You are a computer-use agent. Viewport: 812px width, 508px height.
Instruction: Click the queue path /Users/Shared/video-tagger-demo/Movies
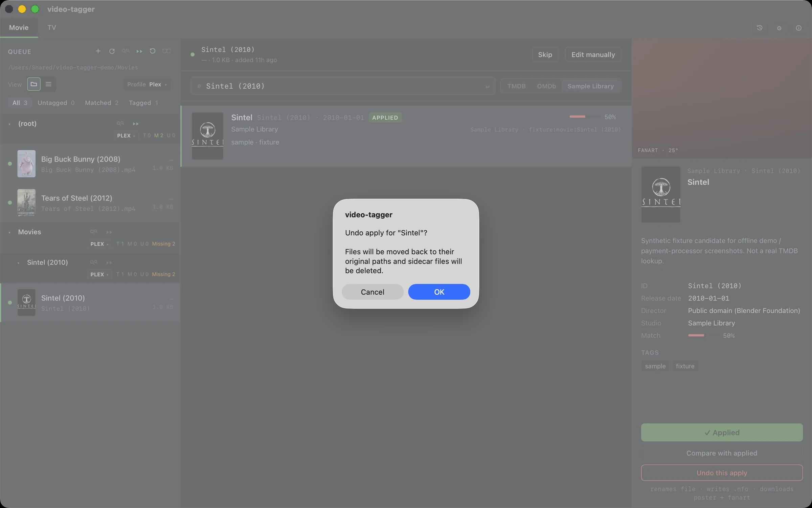coord(73,67)
